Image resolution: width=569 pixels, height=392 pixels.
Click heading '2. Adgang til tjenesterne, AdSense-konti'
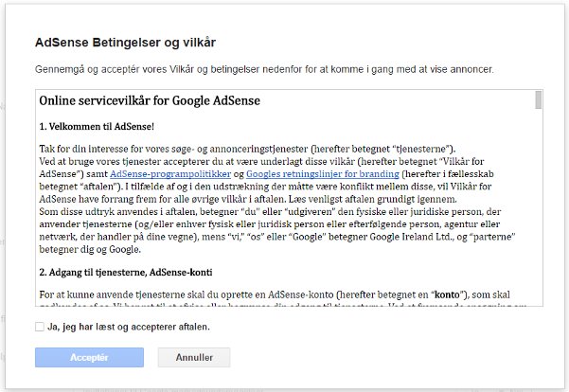[126, 273]
